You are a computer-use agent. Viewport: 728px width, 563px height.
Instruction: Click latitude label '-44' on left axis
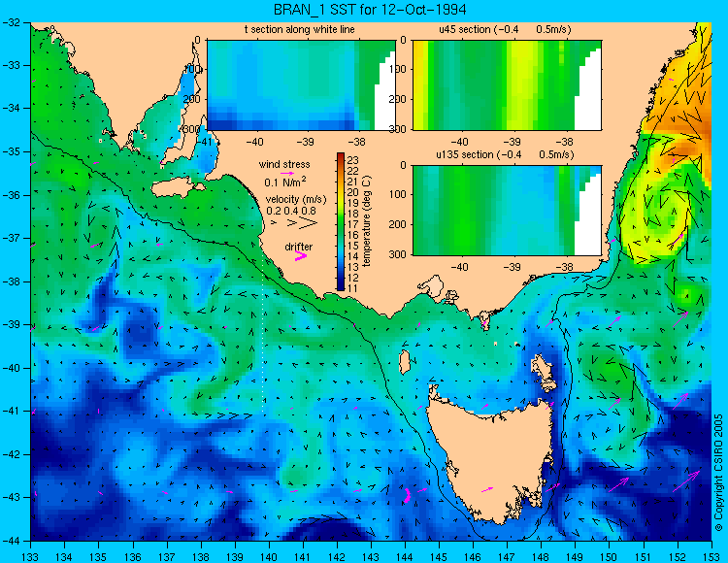[x=11, y=541]
